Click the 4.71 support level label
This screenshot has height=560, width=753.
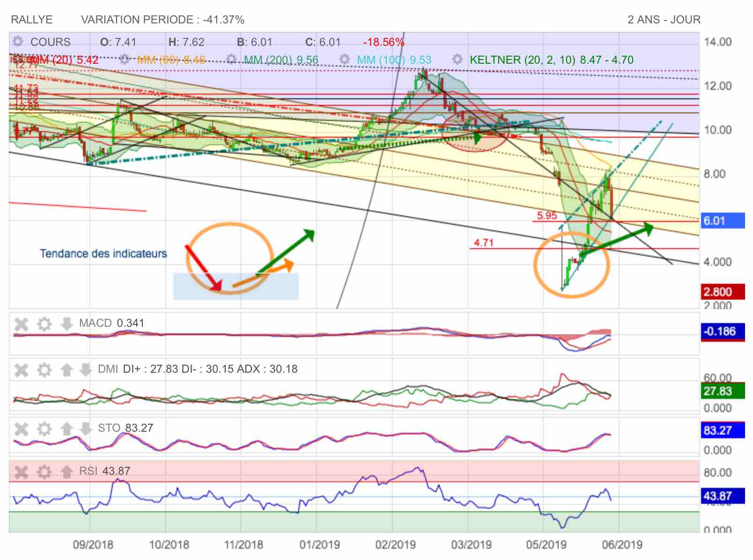[483, 243]
